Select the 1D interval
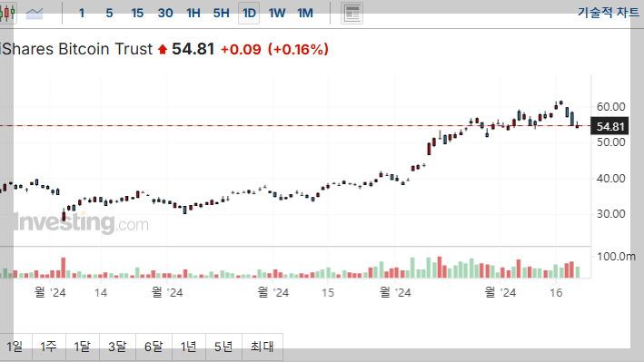The height and width of the screenshot is (362, 644). [x=249, y=13]
